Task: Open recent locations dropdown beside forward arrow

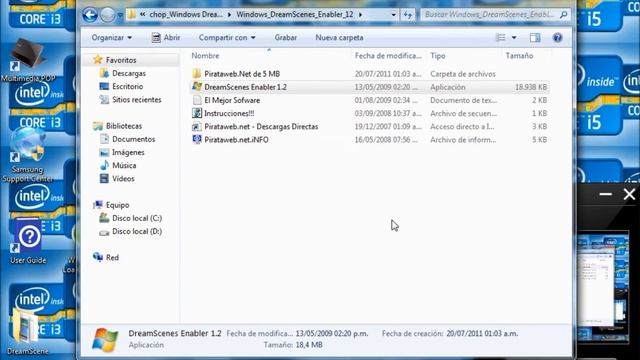Action: 120,15
